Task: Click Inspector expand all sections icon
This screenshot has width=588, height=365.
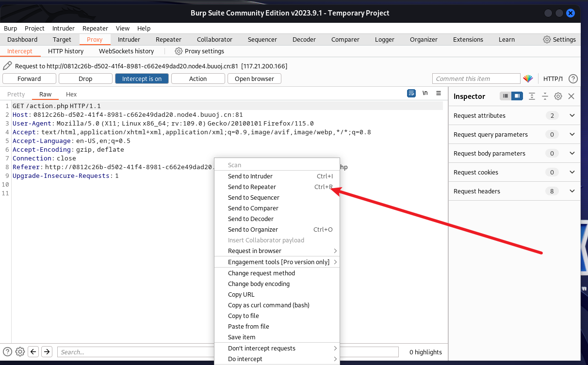Action: [532, 96]
